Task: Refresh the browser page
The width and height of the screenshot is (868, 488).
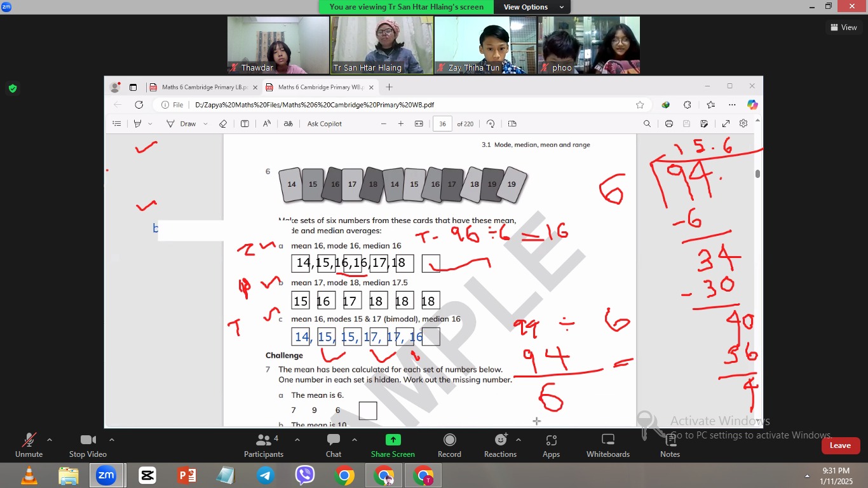Action: (x=139, y=105)
